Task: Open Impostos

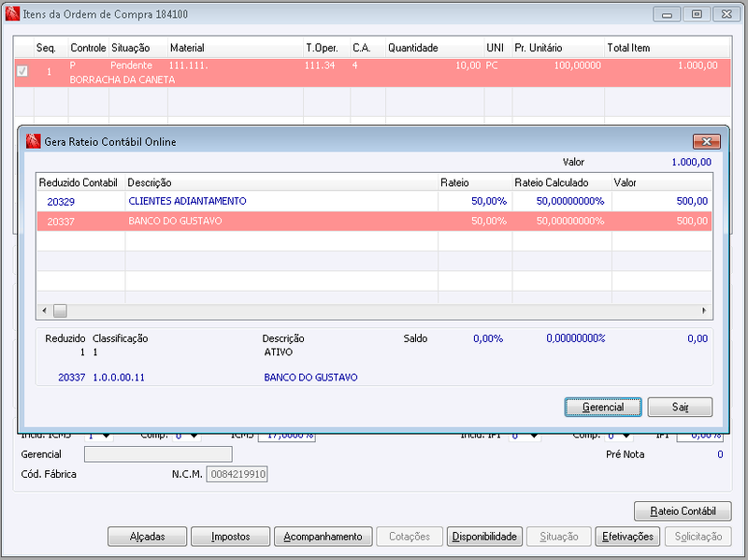Action: point(230,537)
